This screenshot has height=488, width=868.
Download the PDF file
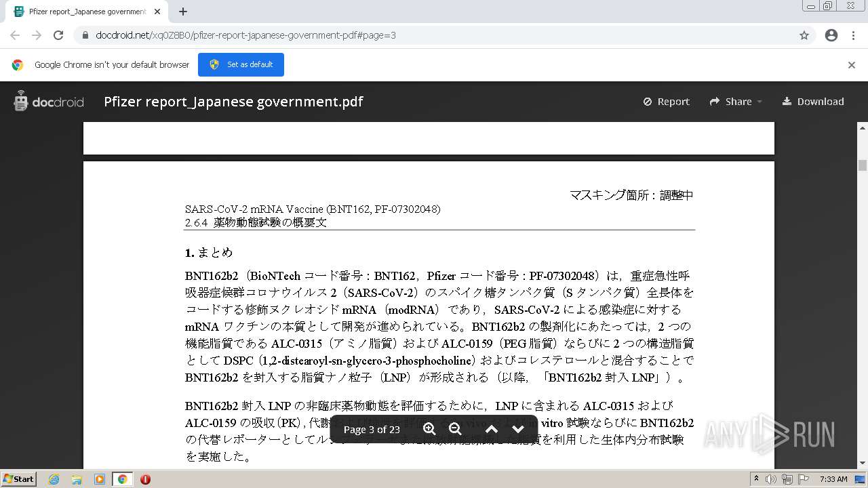(x=813, y=102)
